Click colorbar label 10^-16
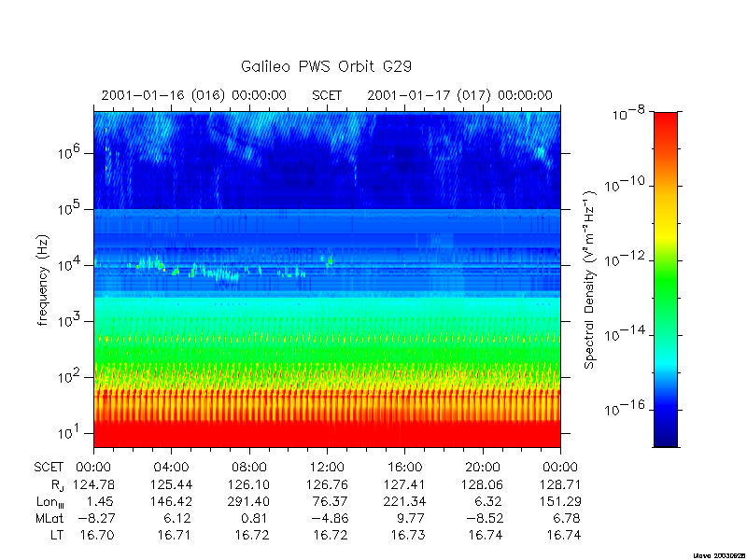The height and width of the screenshot is (560, 747). point(624,407)
